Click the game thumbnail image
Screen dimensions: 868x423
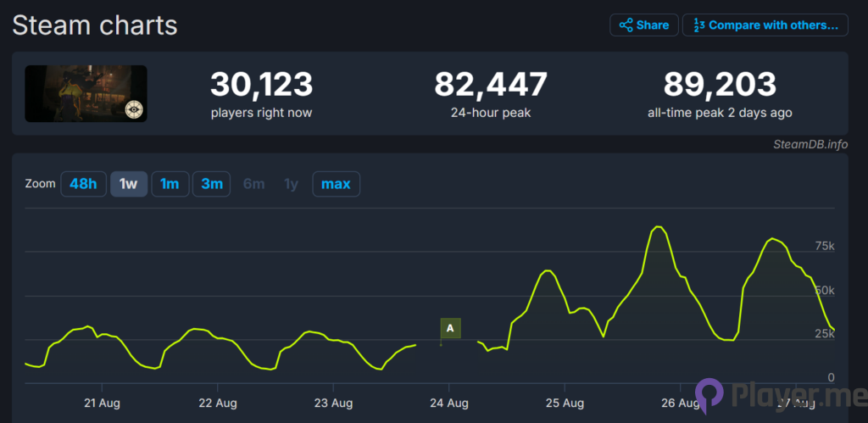pyautogui.click(x=86, y=93)
